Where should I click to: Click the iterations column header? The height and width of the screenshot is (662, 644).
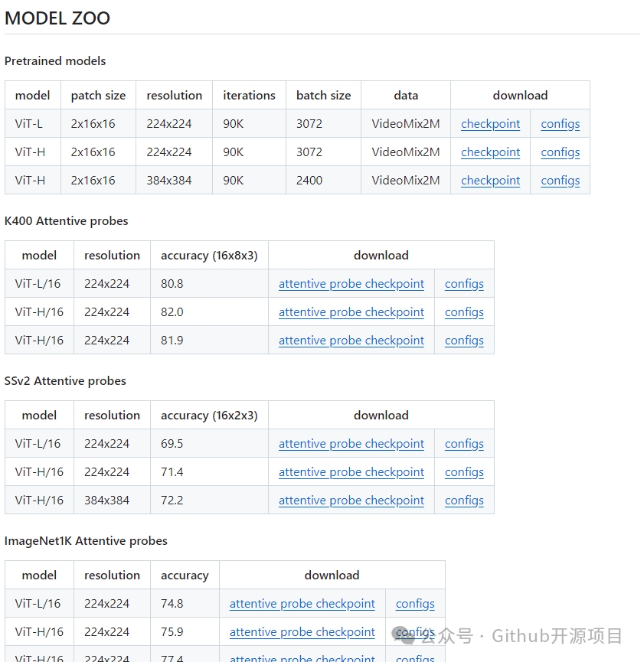[249, 96]
